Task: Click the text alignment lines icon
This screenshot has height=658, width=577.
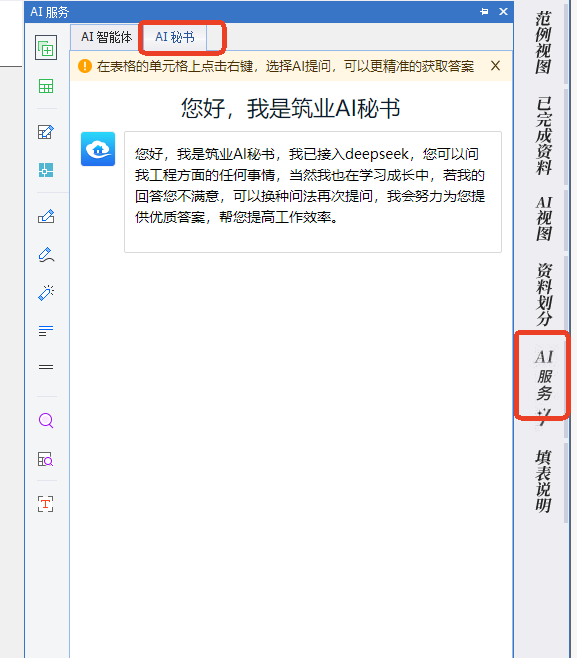Action: pos(46,331)
